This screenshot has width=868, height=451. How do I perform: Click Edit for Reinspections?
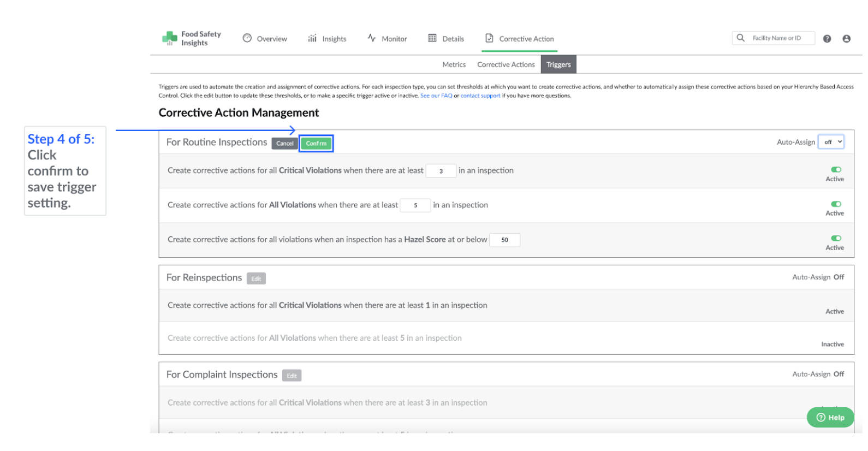coord(256,279)
